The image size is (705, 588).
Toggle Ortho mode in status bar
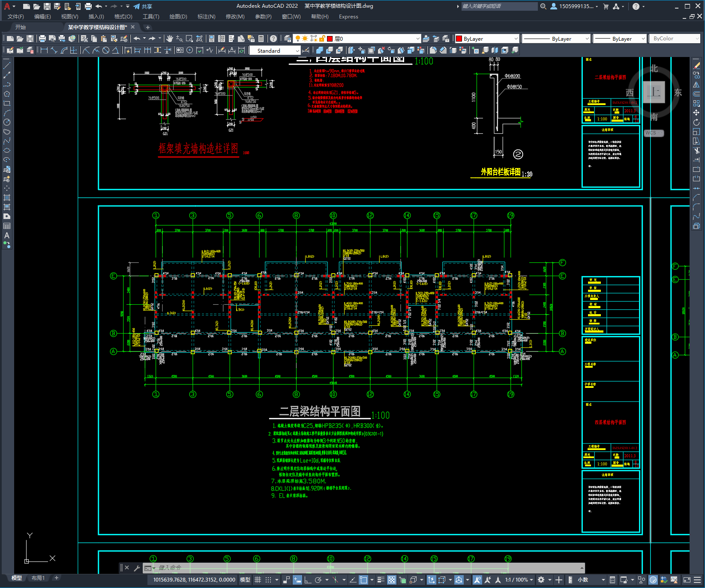pos(308,579)
